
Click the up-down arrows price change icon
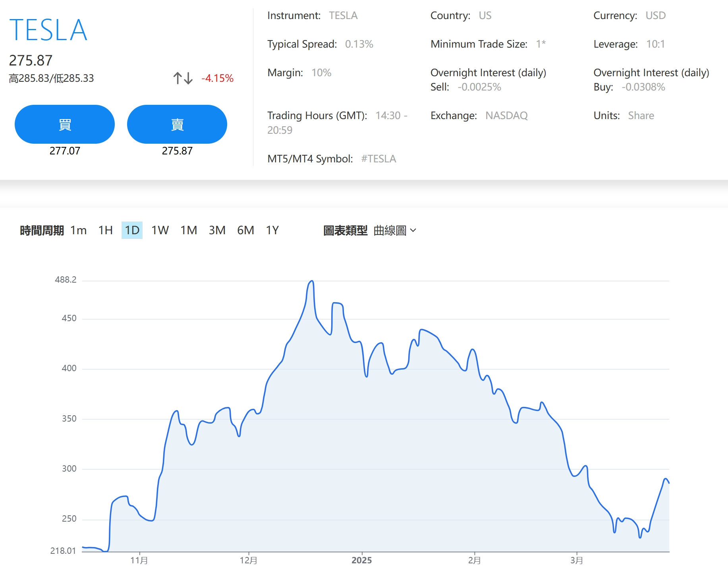click(x=183, y=78)
